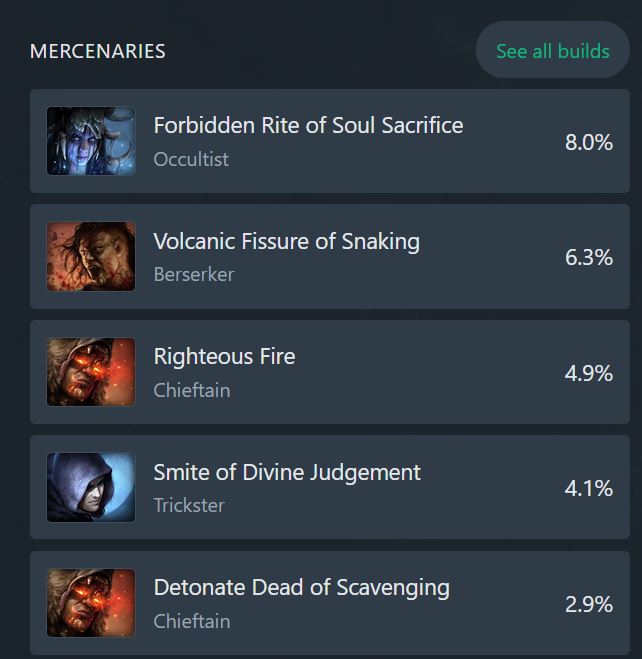
Task: Click the Righteous Fire Chieftain portrait
Action: 91,372
